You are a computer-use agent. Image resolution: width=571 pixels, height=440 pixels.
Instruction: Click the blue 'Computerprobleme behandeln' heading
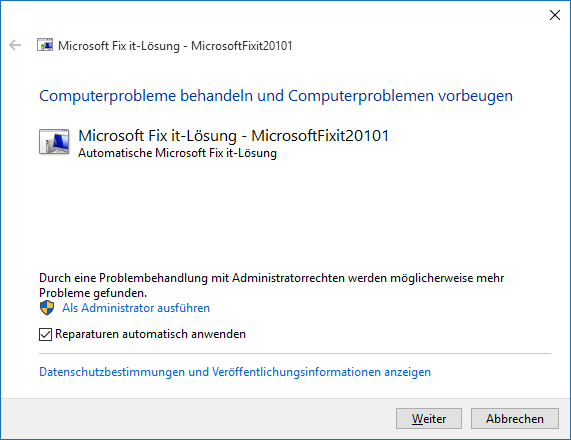(146, 96)
